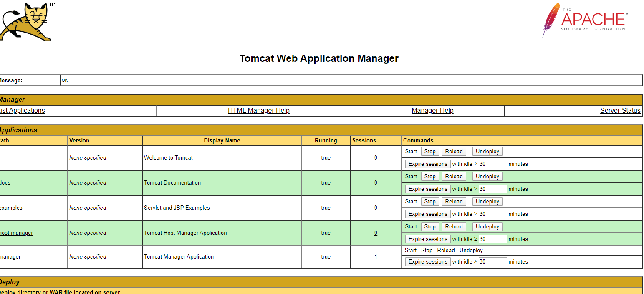Stop the Servlet and JSP Examples application
Viewport: 644px width, 294px height.
click(x=430, y=202)
